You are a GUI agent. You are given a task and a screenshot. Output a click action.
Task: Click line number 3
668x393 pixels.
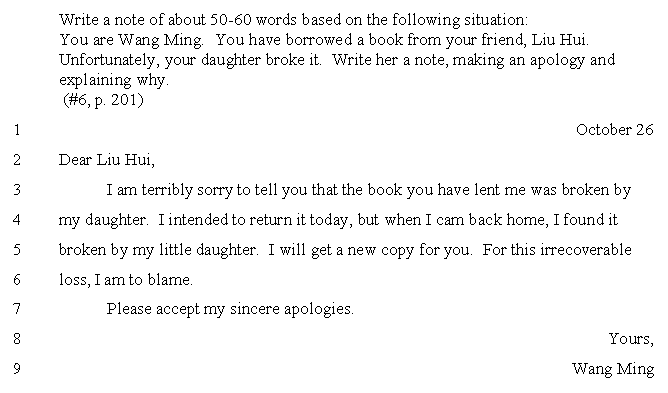[17, 190]
